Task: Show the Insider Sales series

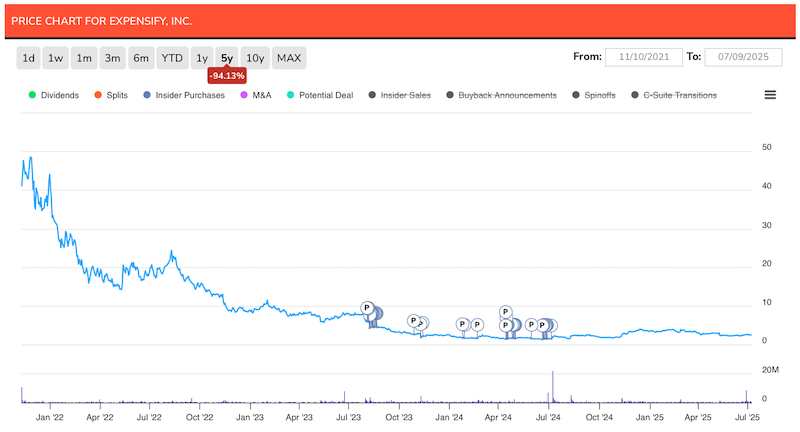Action: [399, 95]
